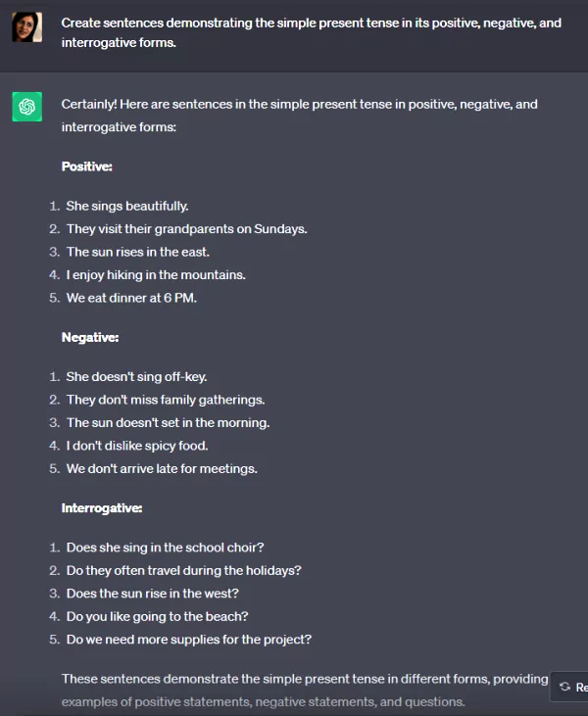Image resolution: width=588 pixels, height=716 pixels.
Task: Click I enjoy hiking in the mountains
Action: (x=156, y=275)
